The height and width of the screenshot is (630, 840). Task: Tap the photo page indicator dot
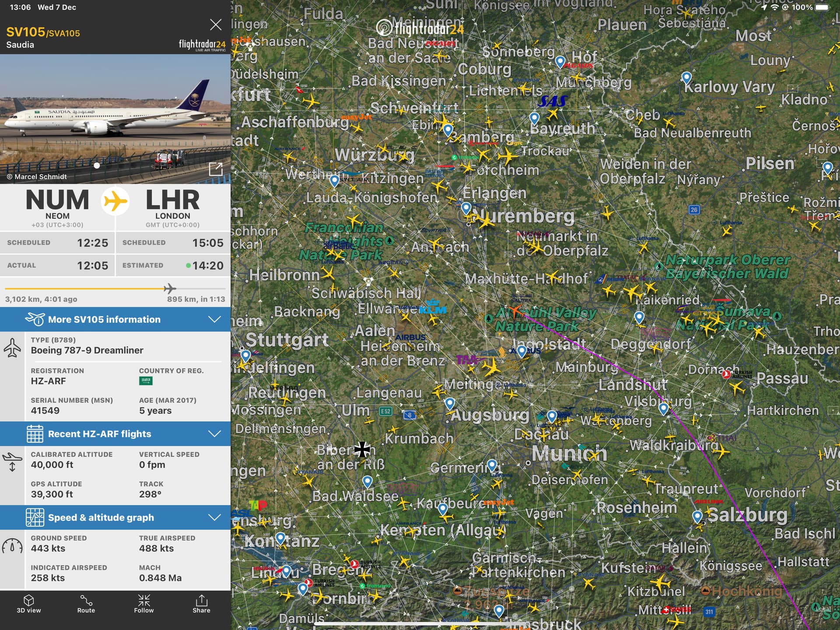(97, 165)
